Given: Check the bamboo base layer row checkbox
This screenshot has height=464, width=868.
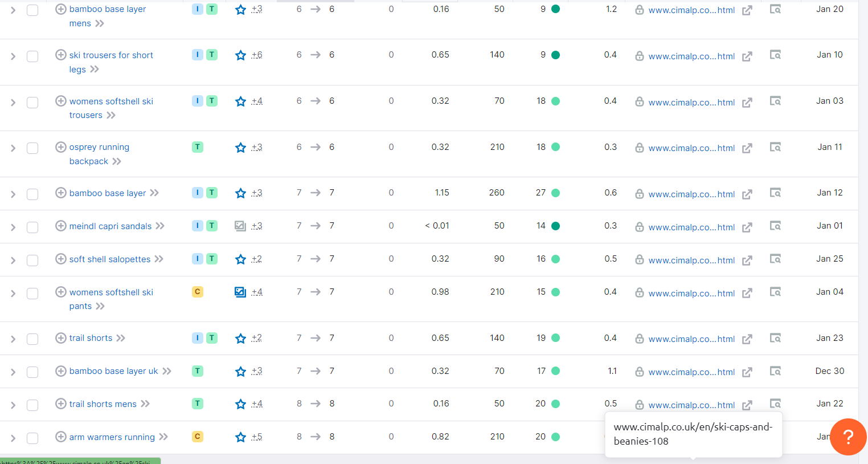Looking at the screenshot, I should 32,194.
